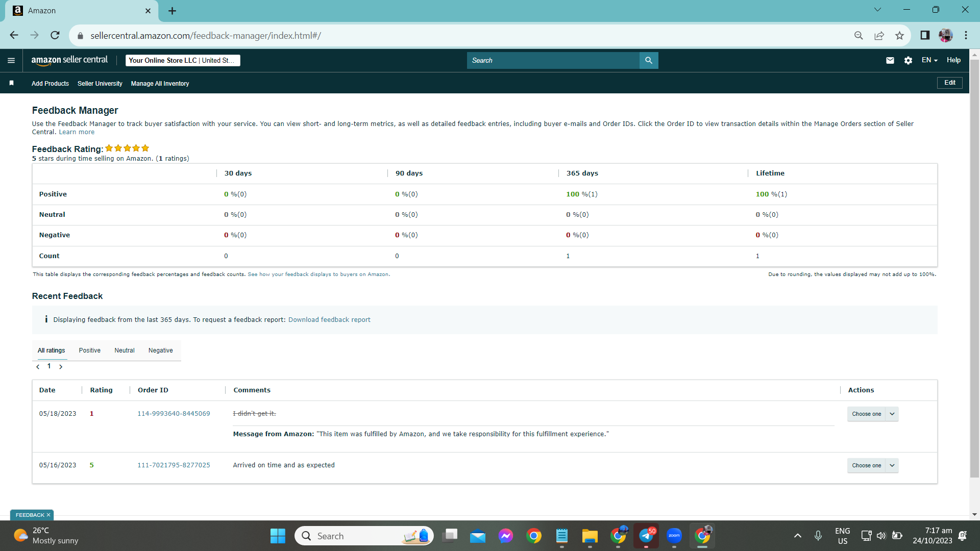Click the browser address bar URL
Viewport: 980px width, 551px height.
point(206,36)
